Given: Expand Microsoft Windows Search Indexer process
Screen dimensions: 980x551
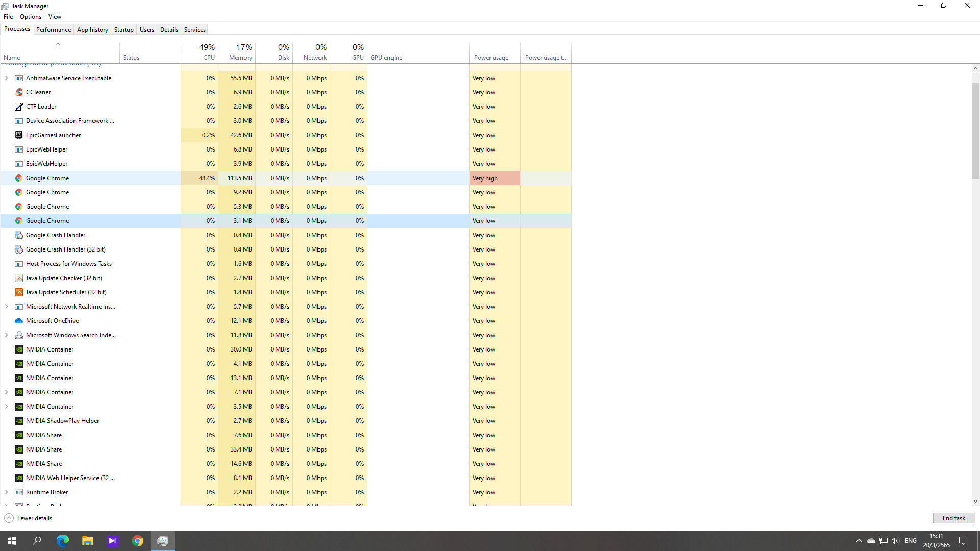Looking at the screenshot, I should (6, 335).
